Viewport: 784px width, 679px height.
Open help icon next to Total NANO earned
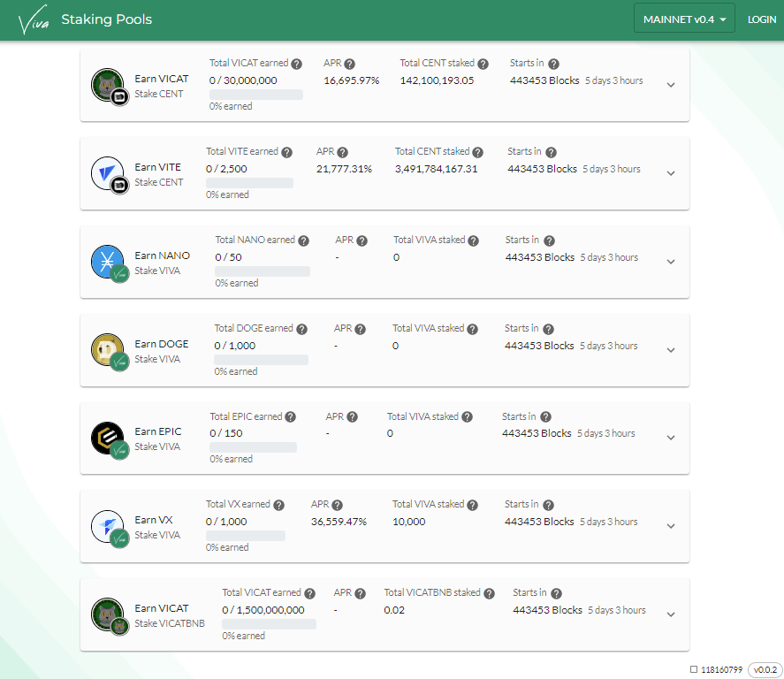click(x=303, y=241)
